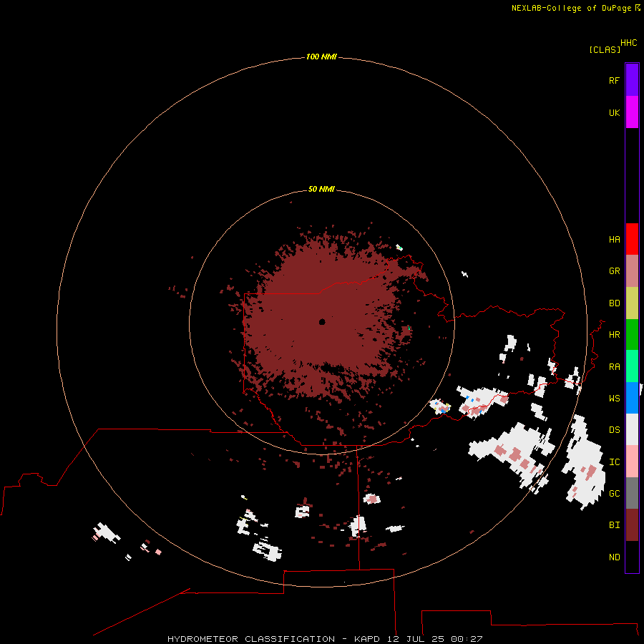Click the HA red legend color swatch
Screen dimensions: 644x644
tap(632, 239)
